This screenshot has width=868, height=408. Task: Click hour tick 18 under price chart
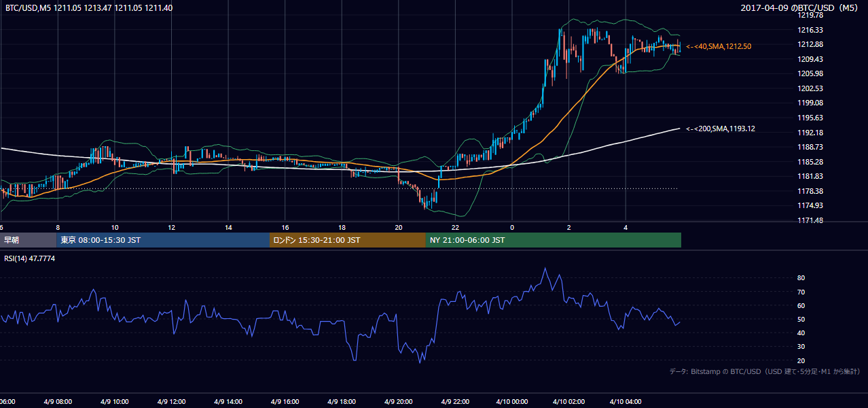pyautogui.click(x=342, y=227)
